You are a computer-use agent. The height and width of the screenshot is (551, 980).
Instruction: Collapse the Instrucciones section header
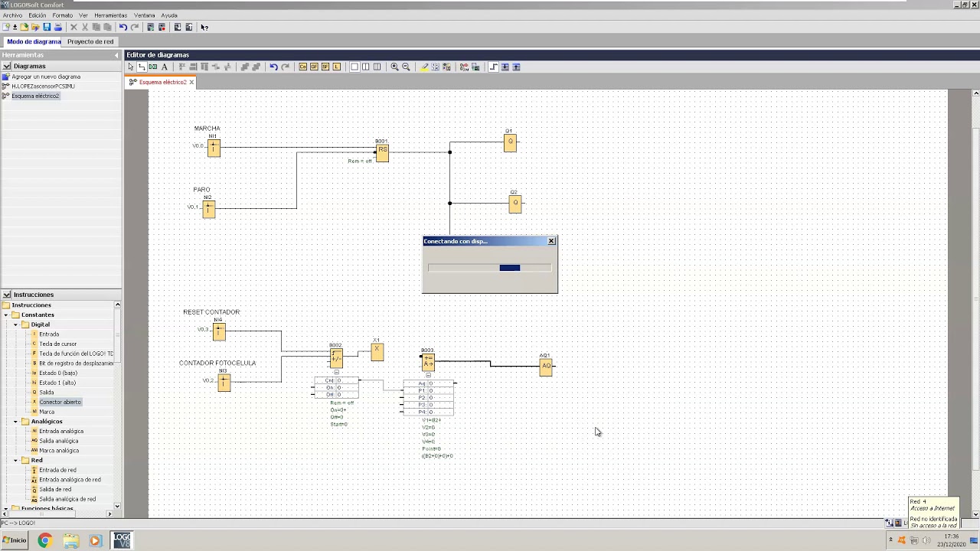[x=6, y=295]
